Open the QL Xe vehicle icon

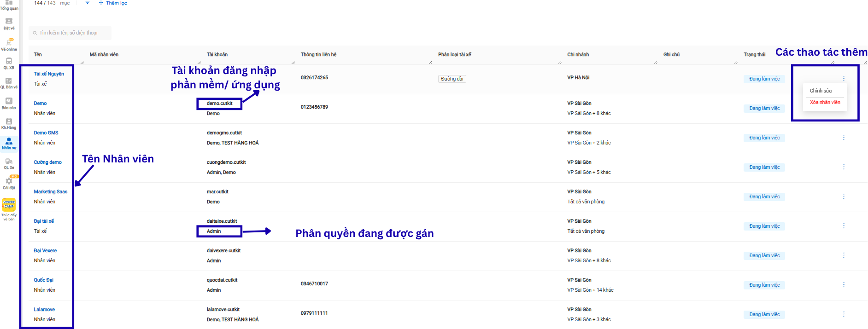9,161
